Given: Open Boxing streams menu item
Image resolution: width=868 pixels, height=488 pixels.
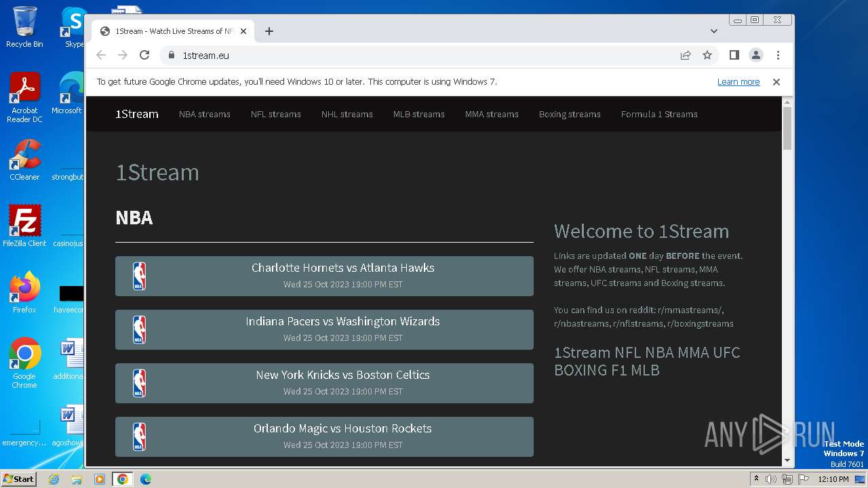Looking at the screenshot, I should pyautogui.click(x=570, y=114).
